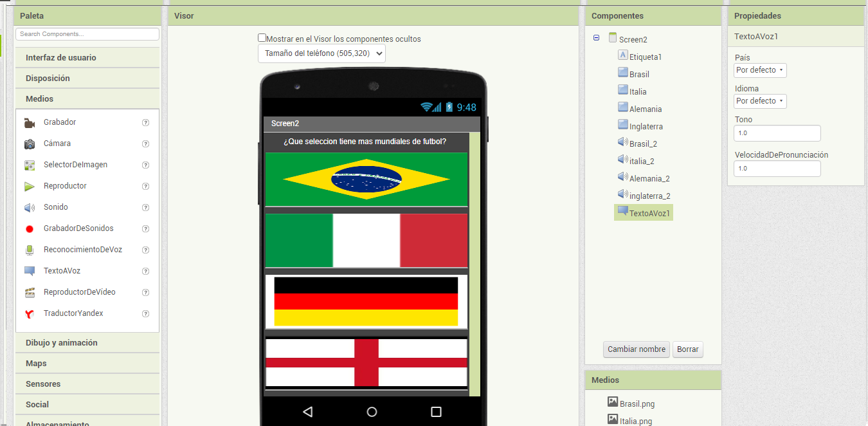Expand the Dibujo y animación section
The height and width of the screenshot is (426, 868).
coord(87,342)
